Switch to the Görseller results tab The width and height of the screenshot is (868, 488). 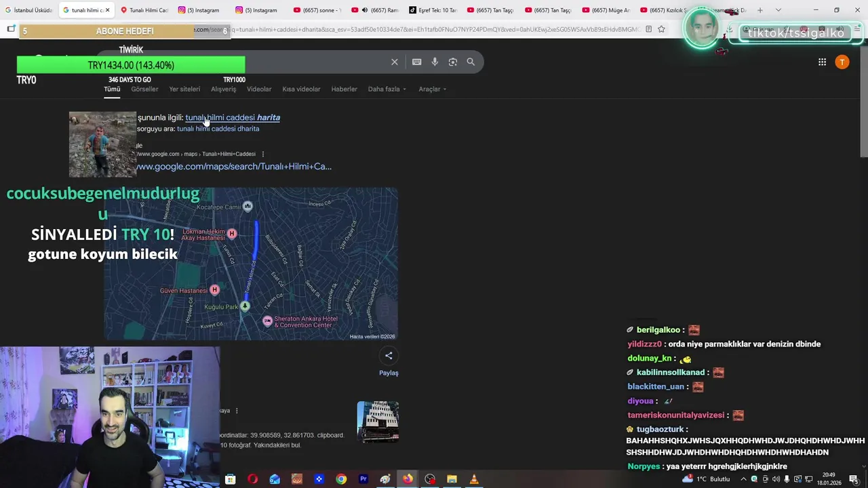click(144, 89)
